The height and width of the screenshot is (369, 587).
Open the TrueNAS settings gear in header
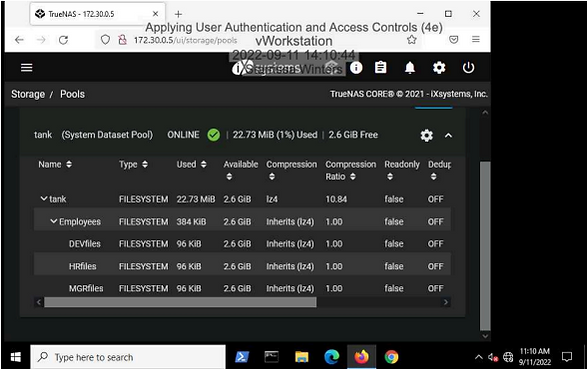click(x=439, y=68)
